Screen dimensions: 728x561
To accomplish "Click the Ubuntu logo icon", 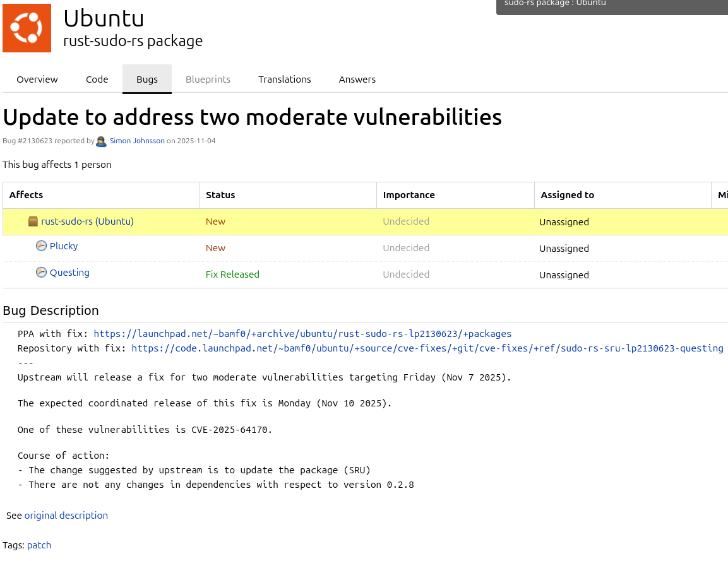I will (x=27, y=28).
